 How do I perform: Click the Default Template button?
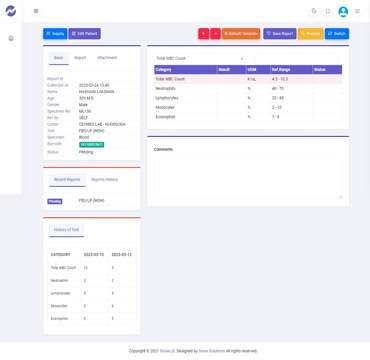point(241,34)
